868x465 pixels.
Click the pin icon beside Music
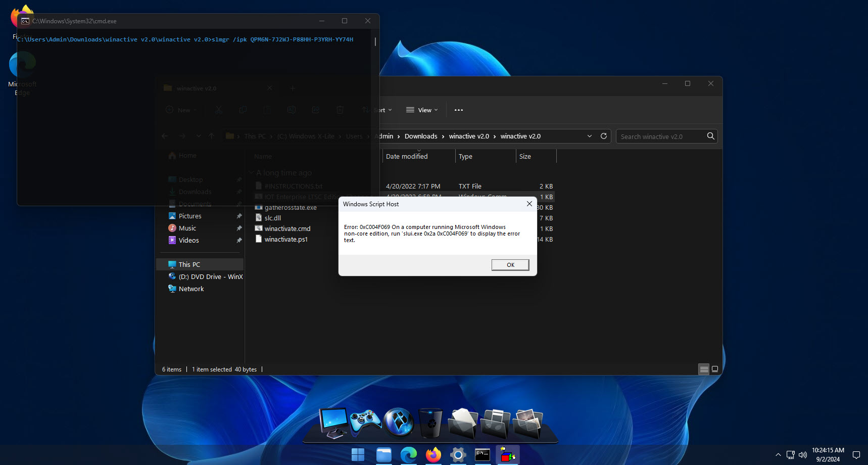[x=239, y=228]
